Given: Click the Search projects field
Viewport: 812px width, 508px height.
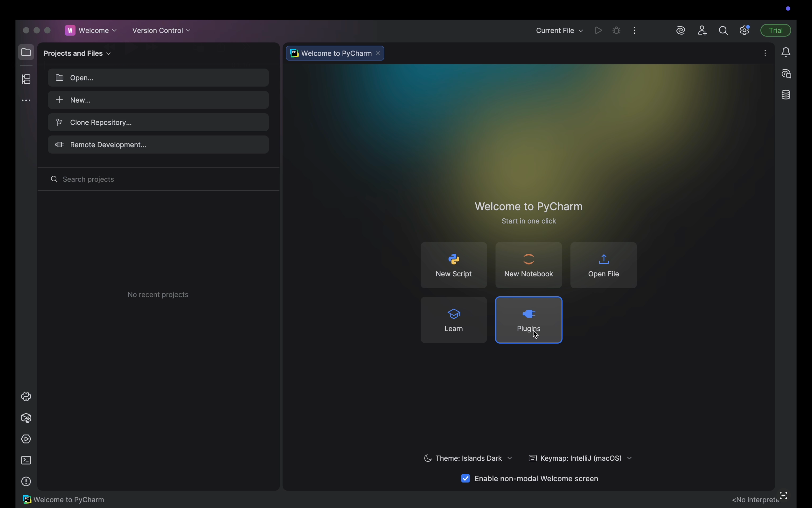Looking at the screenshot, I should click(x=159, y=179).
